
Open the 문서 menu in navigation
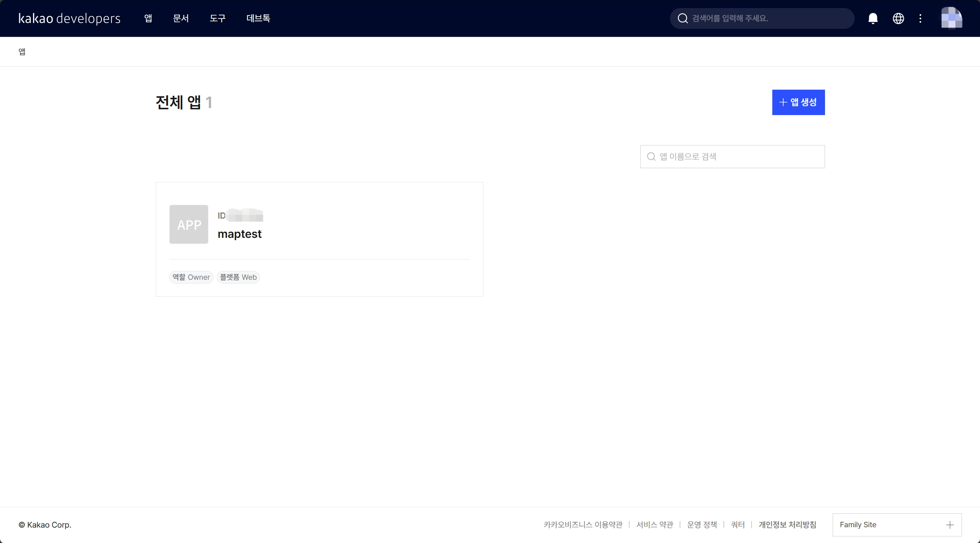(181, 18)
